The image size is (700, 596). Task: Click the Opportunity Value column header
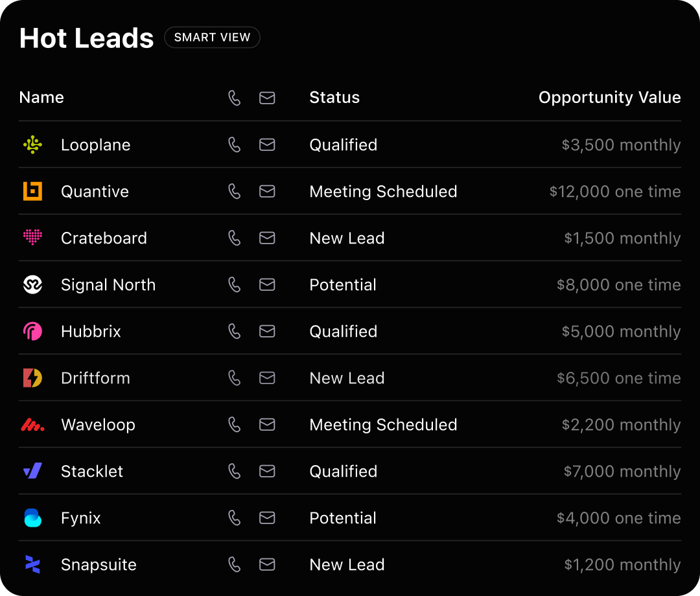click(609, 98)
